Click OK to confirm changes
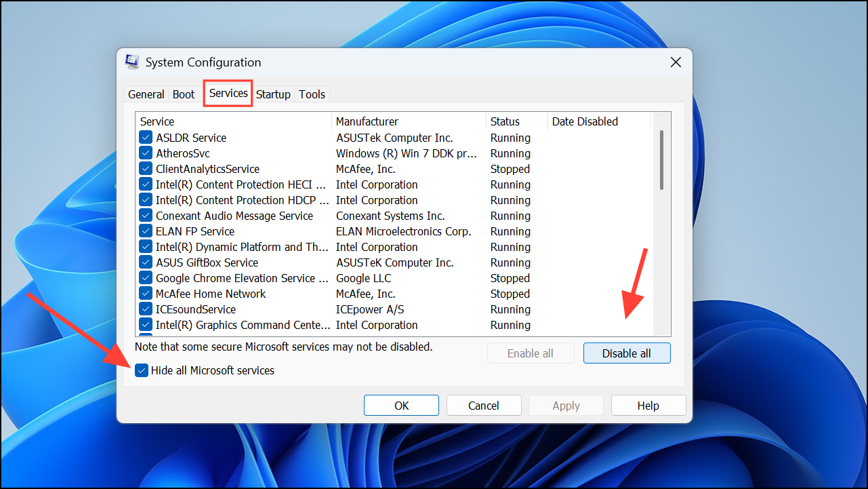868x489 pixels. (x=401, y=405)
